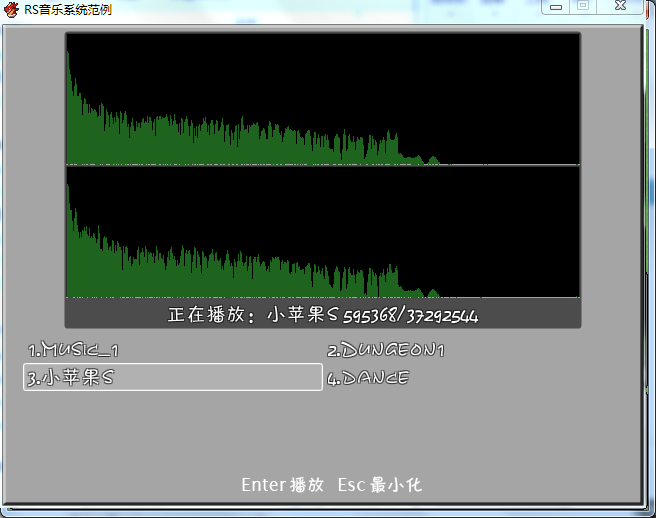Choose the highlighted 3.小苹果S track
Viewport: 656px width, 518px height.
coord(173,377)
